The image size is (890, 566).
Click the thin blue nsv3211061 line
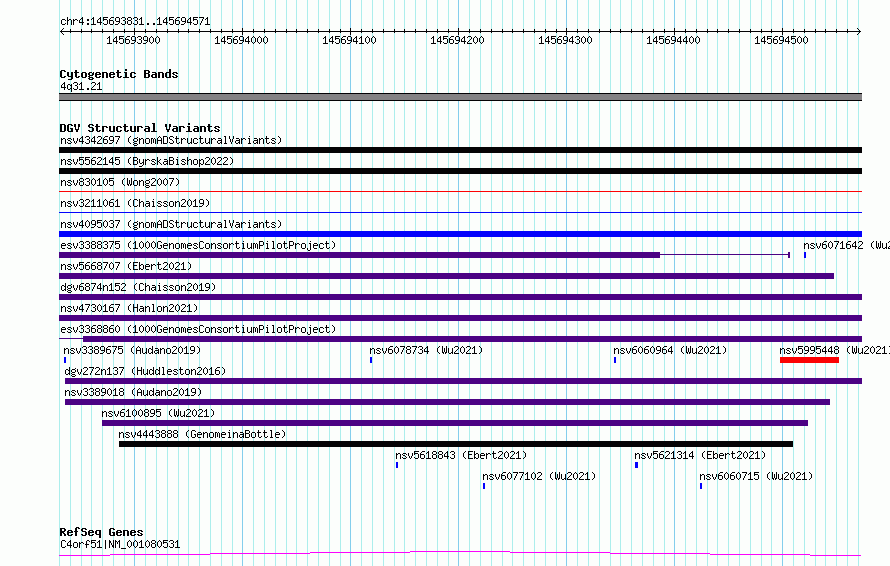click(460, 213)
